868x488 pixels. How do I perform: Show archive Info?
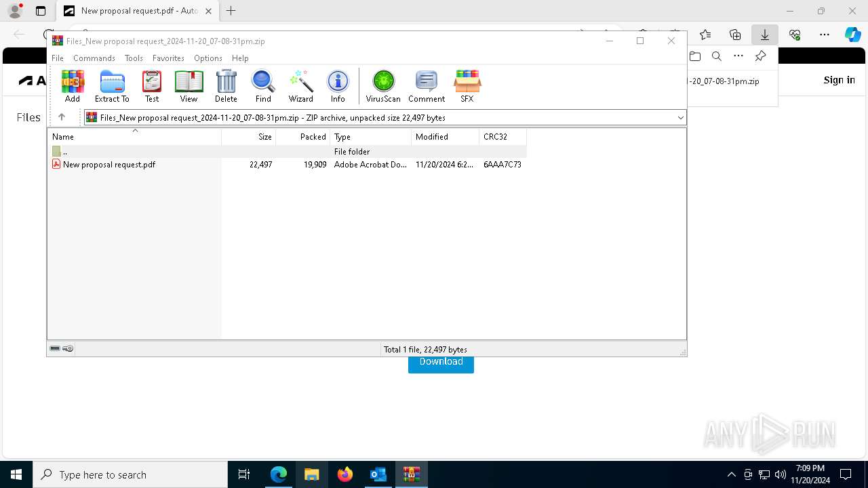338,86
